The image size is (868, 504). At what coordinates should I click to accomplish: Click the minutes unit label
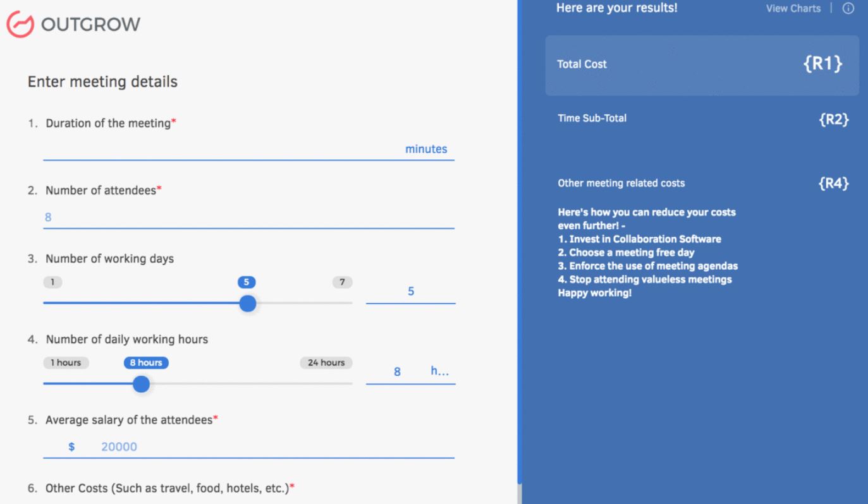coord(426,149)
